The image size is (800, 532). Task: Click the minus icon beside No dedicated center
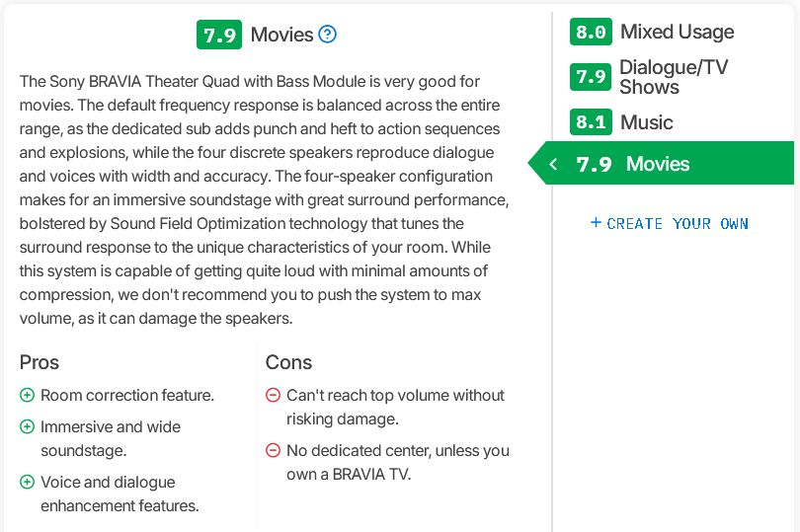tap(274, 451)
